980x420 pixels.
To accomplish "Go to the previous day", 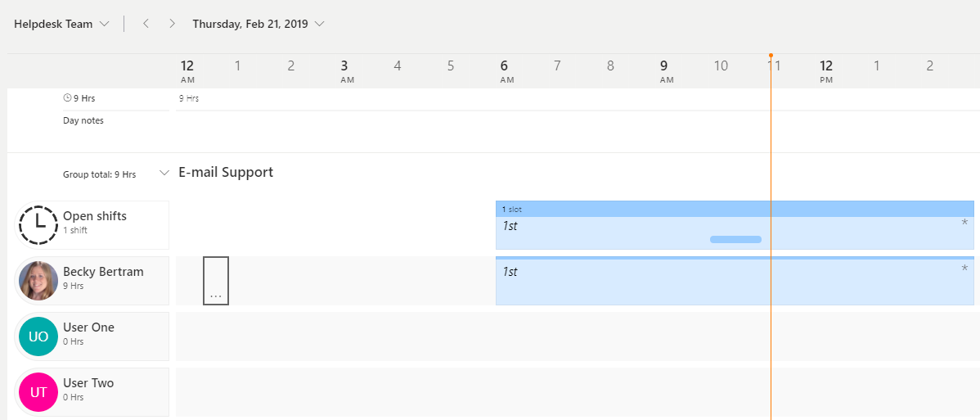I will click(146, 24).
